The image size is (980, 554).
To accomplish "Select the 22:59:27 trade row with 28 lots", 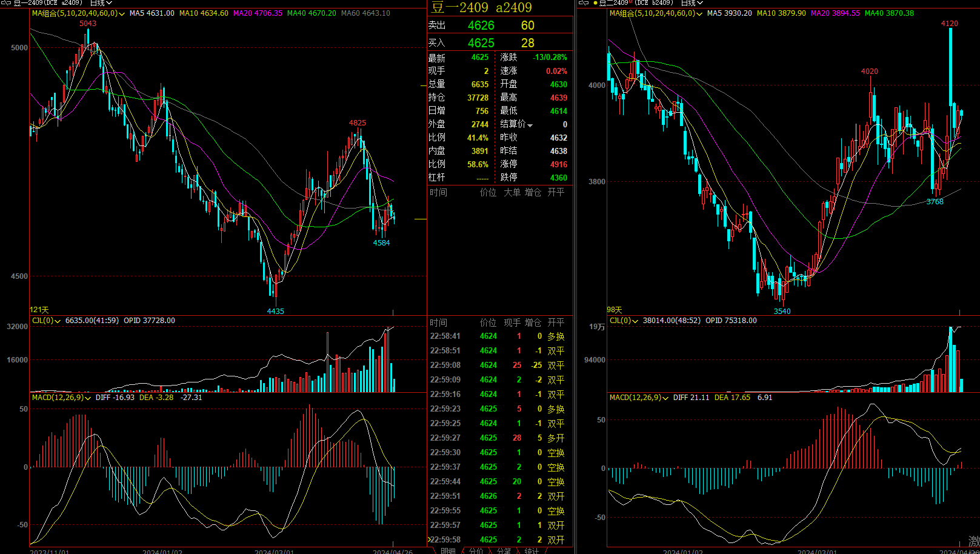I will pyautogui.click(x=497, y=438).
